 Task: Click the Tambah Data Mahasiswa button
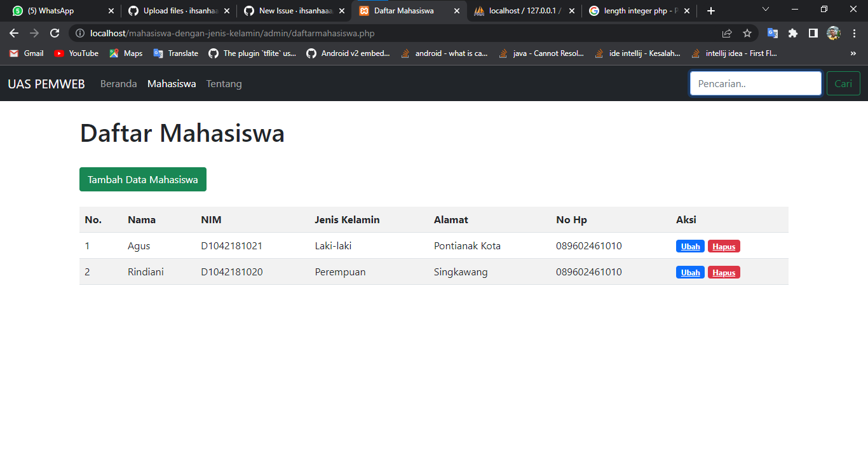(142, 179)
